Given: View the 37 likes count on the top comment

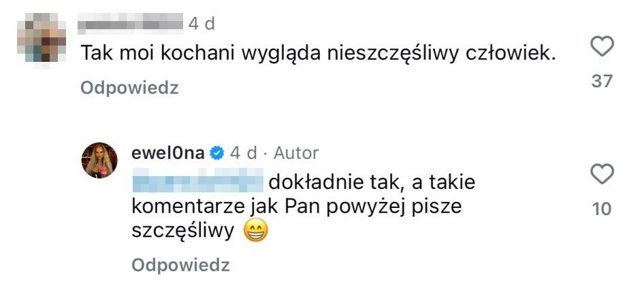Looking at the screenshot, I should coord(602,82).
